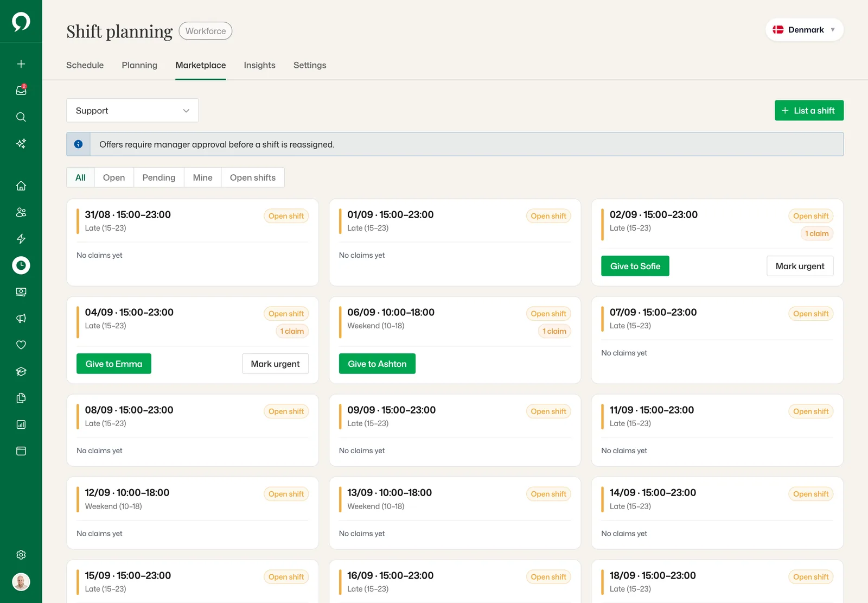Open the Denmark country dropdown
The height and width of the screenshot is (603, 868).
point(805,30)
